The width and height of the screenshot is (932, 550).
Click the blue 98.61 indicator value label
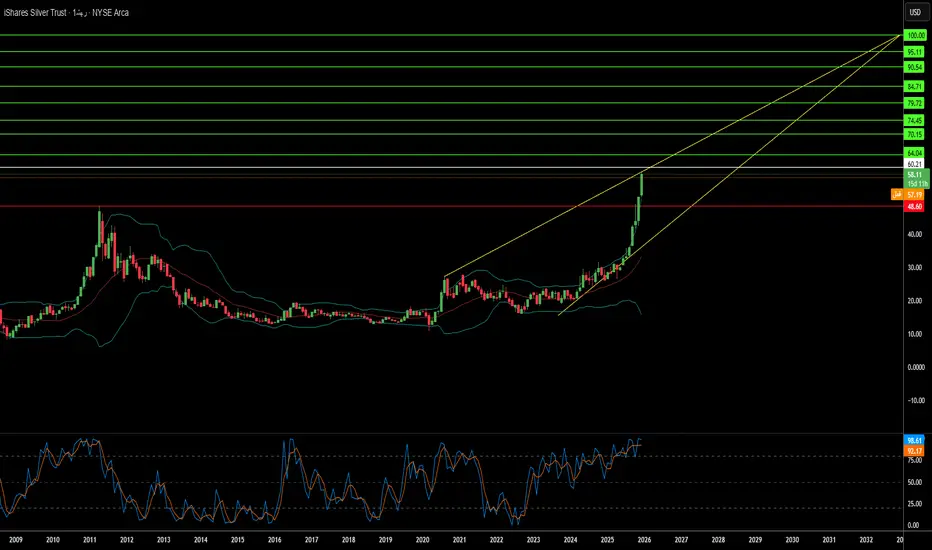click(x=914, y=441)
